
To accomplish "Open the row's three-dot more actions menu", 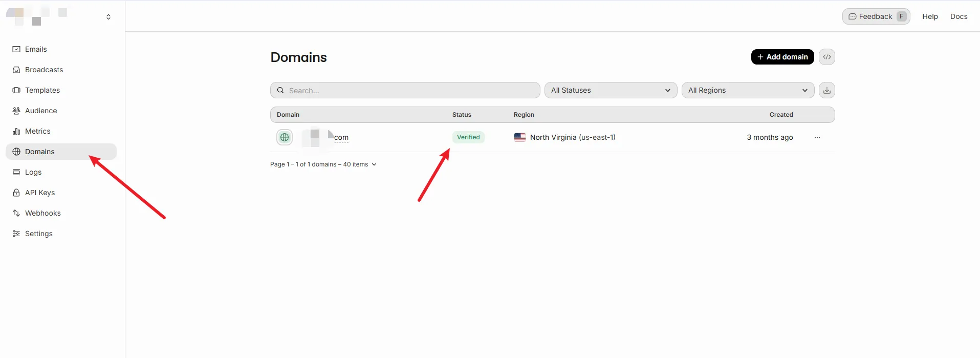I will coord(817,137).
